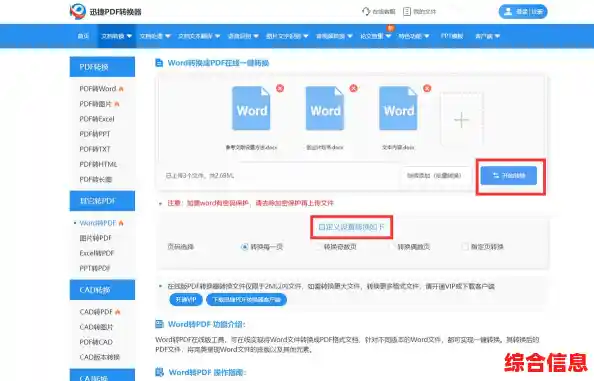
Task: Click the download PDF转换器客户端 button
Action: coord(246,300)
